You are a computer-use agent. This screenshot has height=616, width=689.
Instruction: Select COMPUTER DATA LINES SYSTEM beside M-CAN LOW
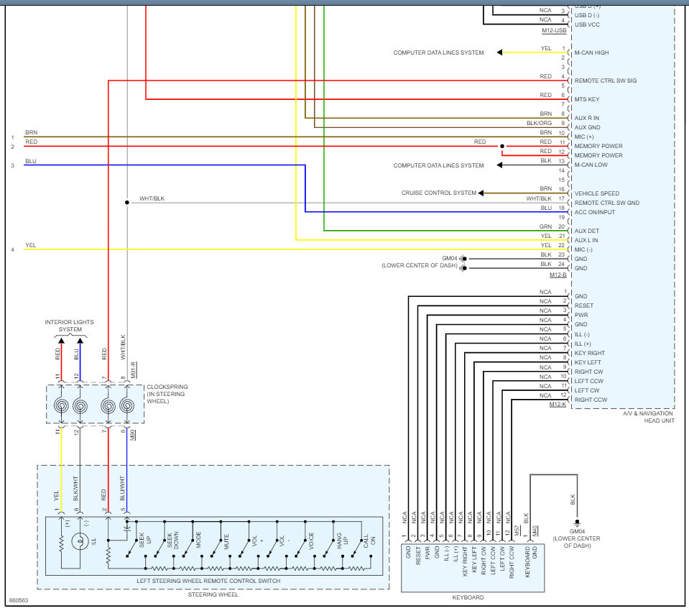coord(438,166)
